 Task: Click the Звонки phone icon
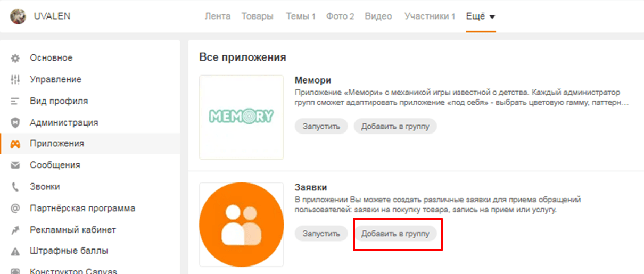click(15, 187)
